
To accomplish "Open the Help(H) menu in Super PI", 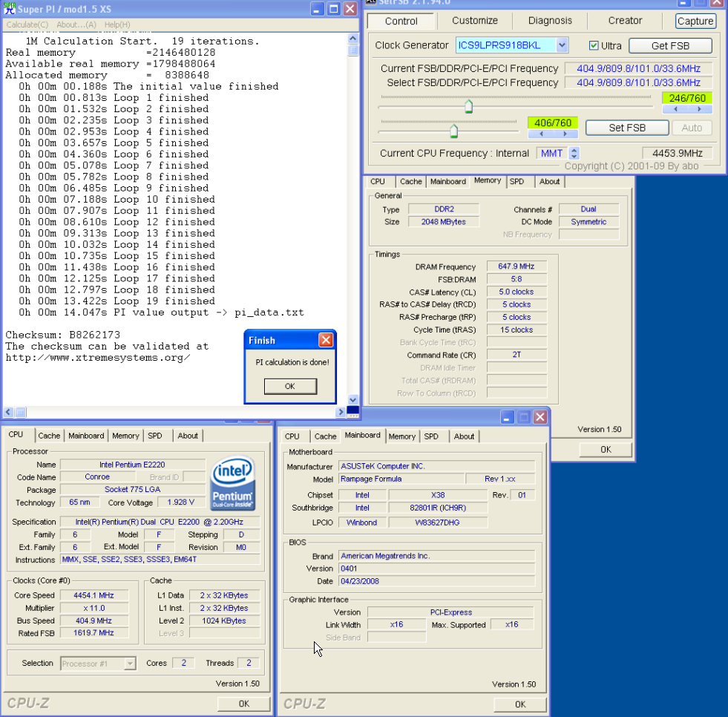I will click(117, 24).
